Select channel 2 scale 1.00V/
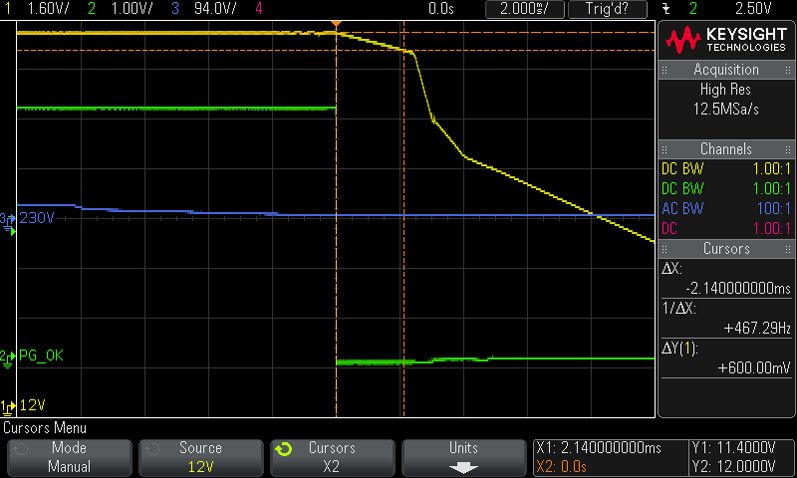The image size is (797, 478). [x=132, y=9]
